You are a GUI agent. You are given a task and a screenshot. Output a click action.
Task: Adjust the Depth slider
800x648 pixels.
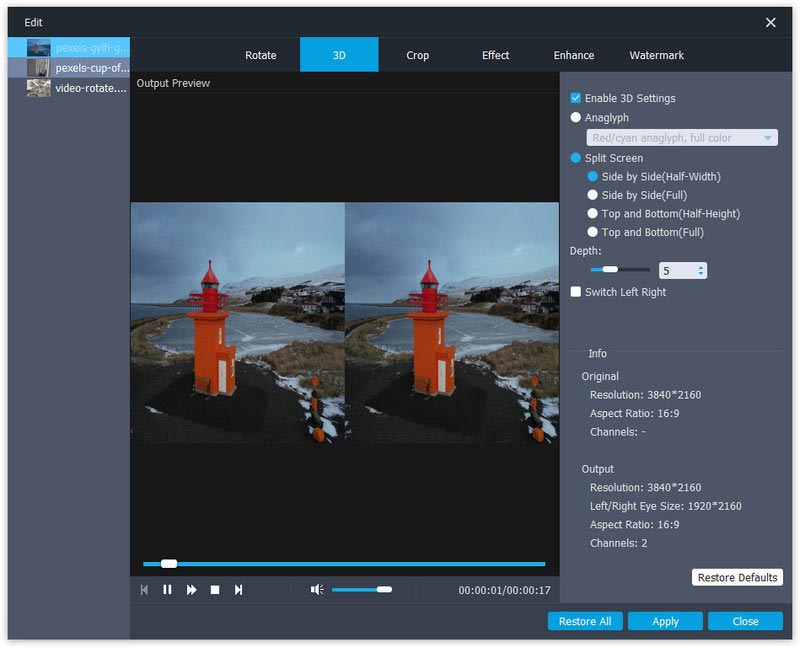(x=609, y=270)
